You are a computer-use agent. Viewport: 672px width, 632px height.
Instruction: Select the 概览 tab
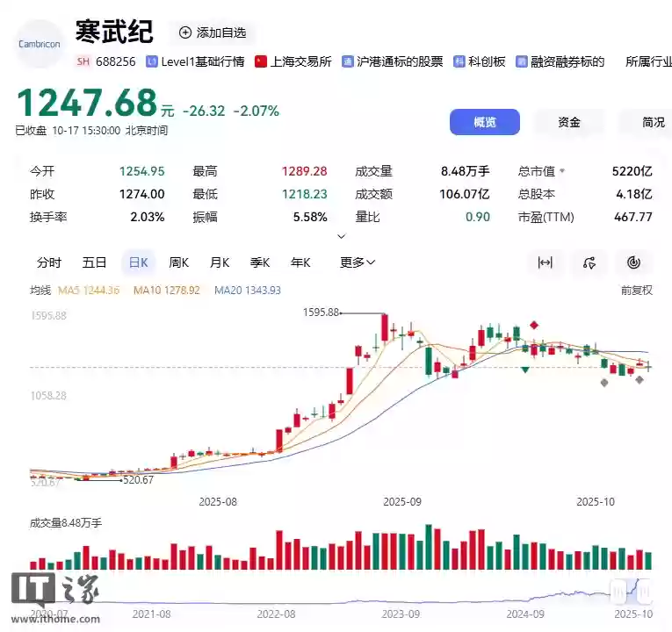click(x=485, y=123)
